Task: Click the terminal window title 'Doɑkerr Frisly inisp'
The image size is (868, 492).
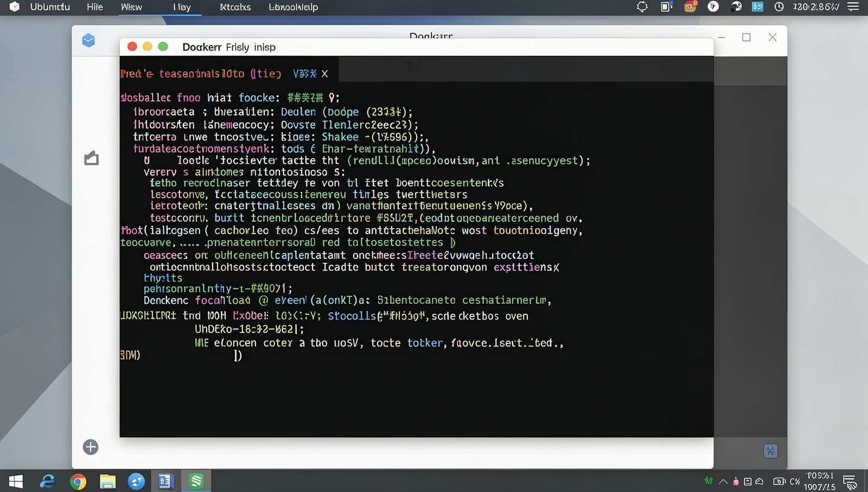Action: (x=229, y=47)
